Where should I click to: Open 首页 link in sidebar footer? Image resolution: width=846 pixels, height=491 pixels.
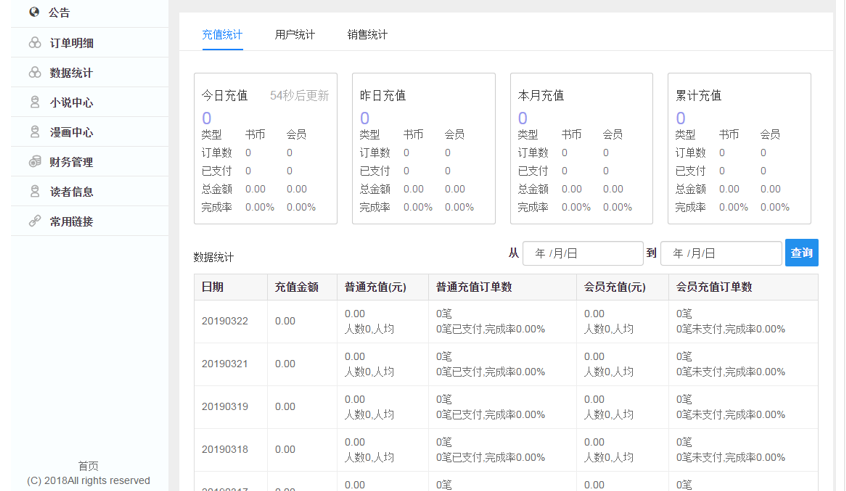(88, 466)
